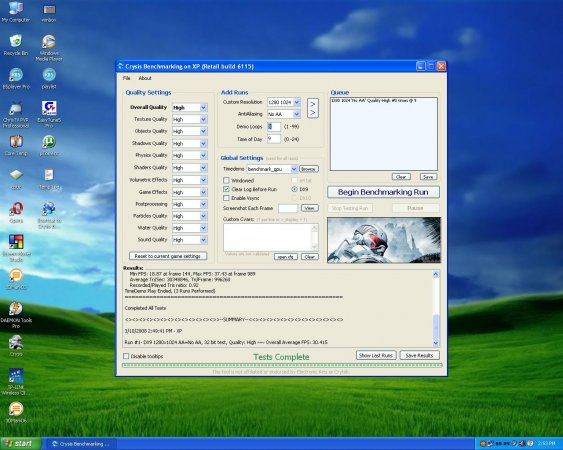Clear the Custom Cvars box
Viewport: 563px width, 450px height.
[310, 257]
